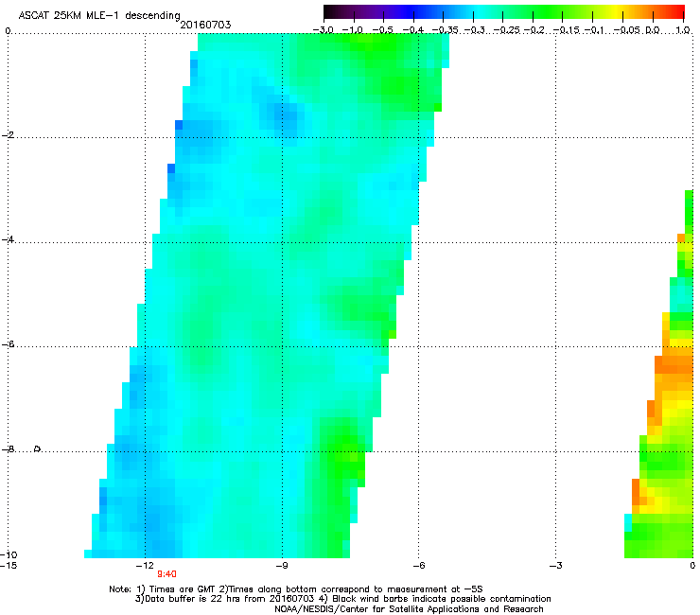Select the color scale label -0.05

tap(627, 30)
